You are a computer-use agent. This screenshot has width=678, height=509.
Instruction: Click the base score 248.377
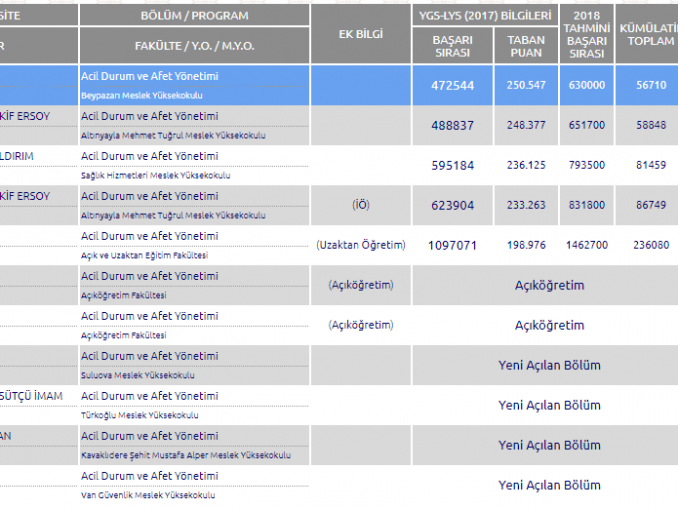(x=526, y=126)
